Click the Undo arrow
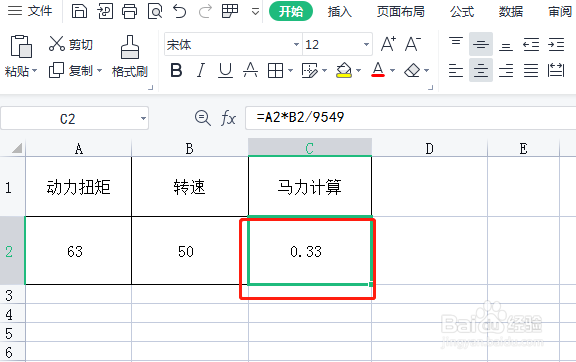The image size is (576, 362). (x=180, y=11)
